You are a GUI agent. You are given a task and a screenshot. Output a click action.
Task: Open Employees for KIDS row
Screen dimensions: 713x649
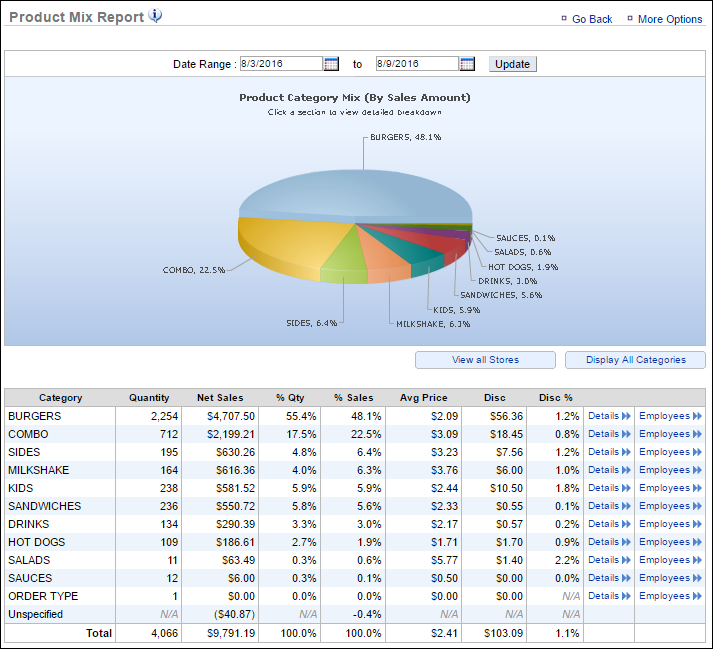(x=670, y=488)
